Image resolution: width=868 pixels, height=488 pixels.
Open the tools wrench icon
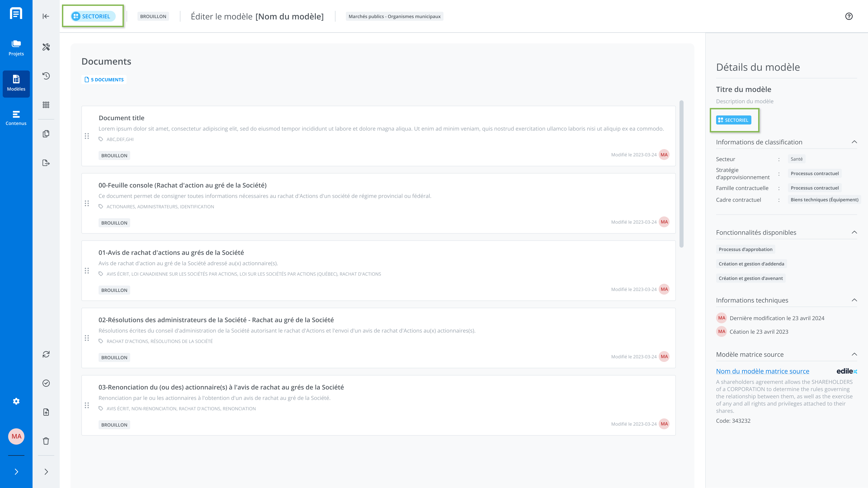click(x=46, y=47)
